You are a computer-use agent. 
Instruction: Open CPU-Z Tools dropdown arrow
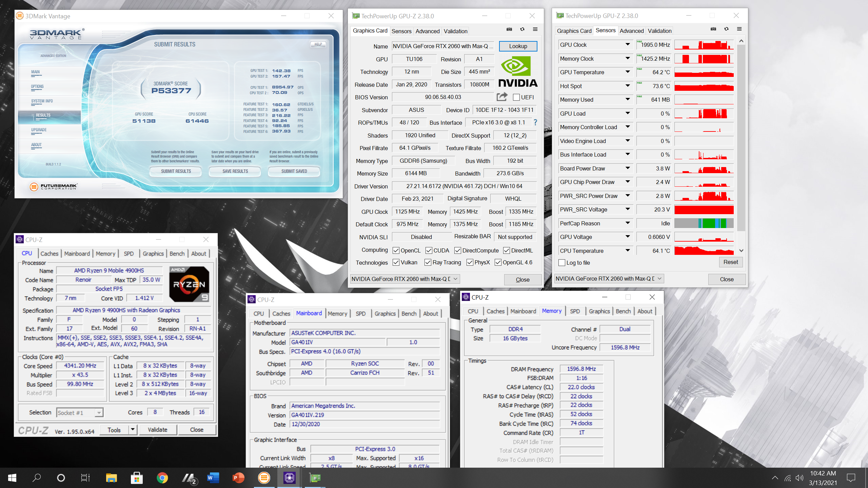[x=133, y=430]
